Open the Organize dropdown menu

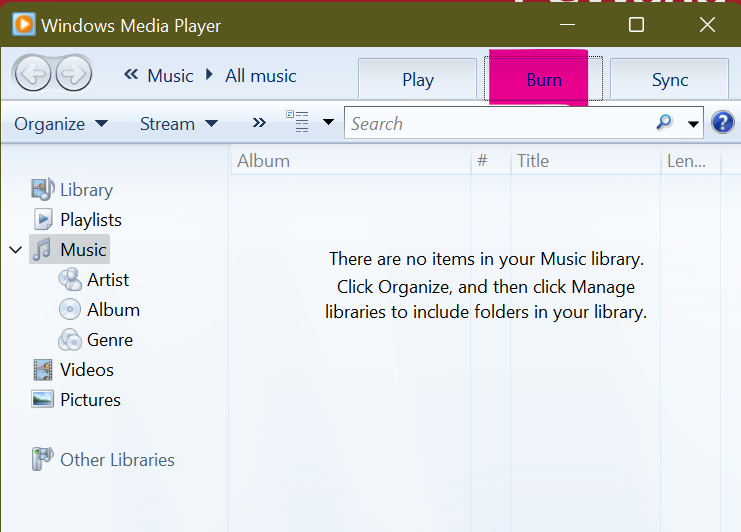point(61,124)
